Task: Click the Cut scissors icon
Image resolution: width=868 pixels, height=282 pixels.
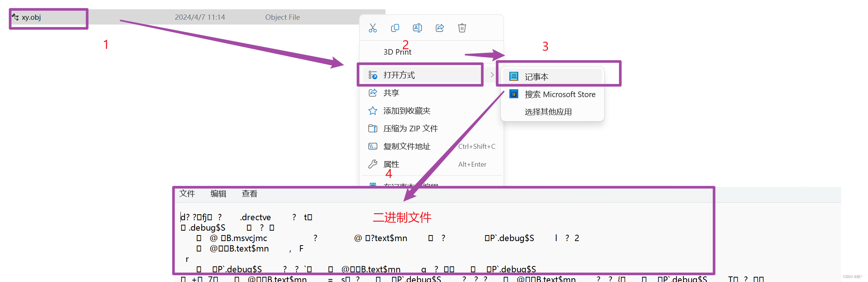Action: (373, 28)
